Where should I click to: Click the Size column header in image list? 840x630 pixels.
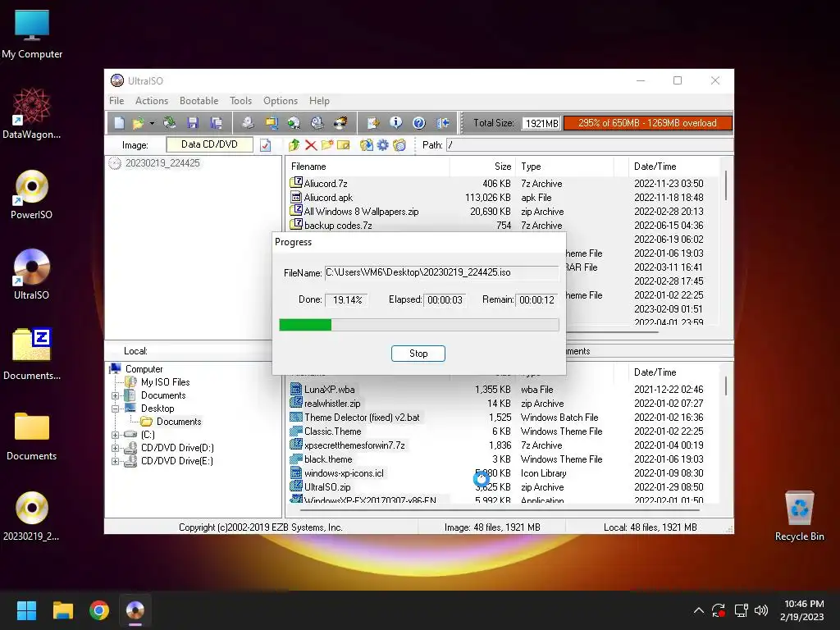tap(482, 167)
